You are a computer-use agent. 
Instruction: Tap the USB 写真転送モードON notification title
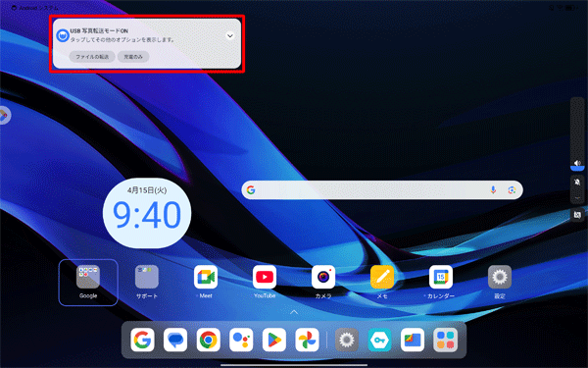[99, 30]
